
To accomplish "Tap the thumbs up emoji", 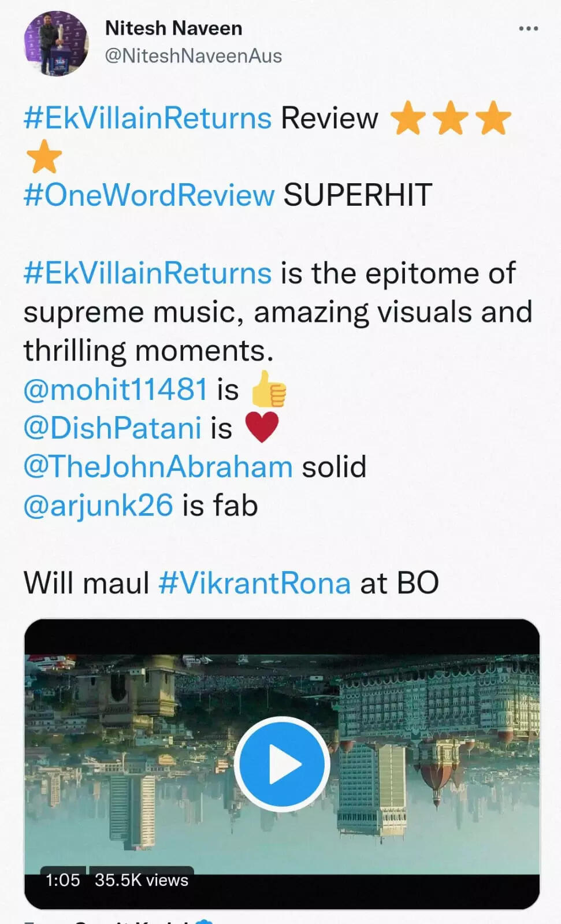I will point(269,389).
